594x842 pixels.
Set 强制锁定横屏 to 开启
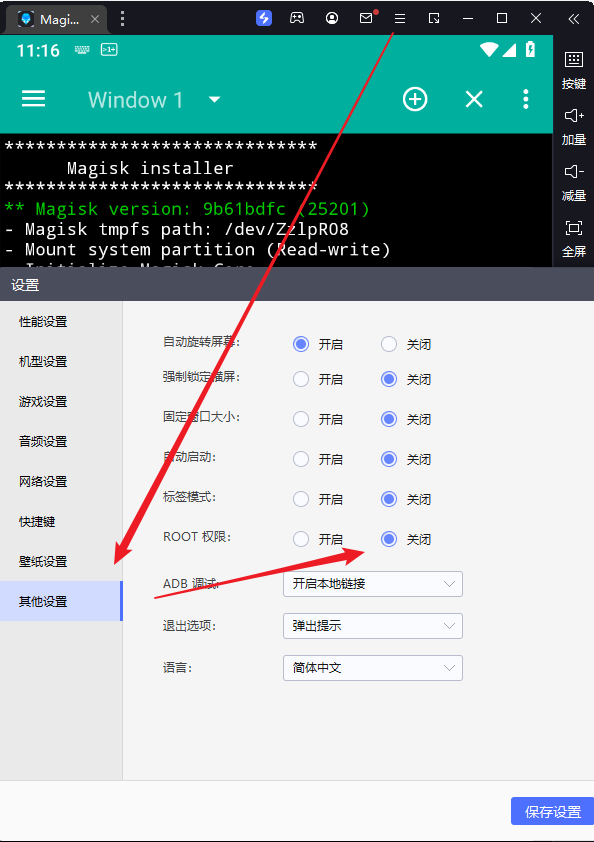coord(301,379)
